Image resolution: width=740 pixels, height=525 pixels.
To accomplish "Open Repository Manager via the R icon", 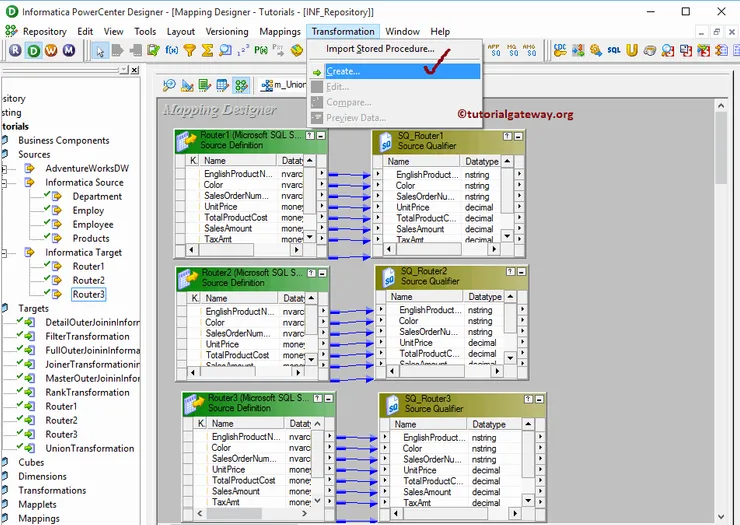I will point(15,50).
